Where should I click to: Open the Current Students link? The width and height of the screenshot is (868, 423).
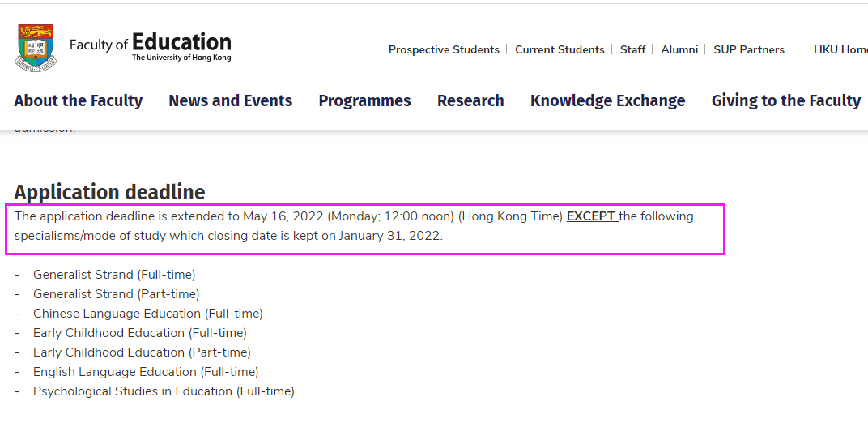click(x=560, y=49)
